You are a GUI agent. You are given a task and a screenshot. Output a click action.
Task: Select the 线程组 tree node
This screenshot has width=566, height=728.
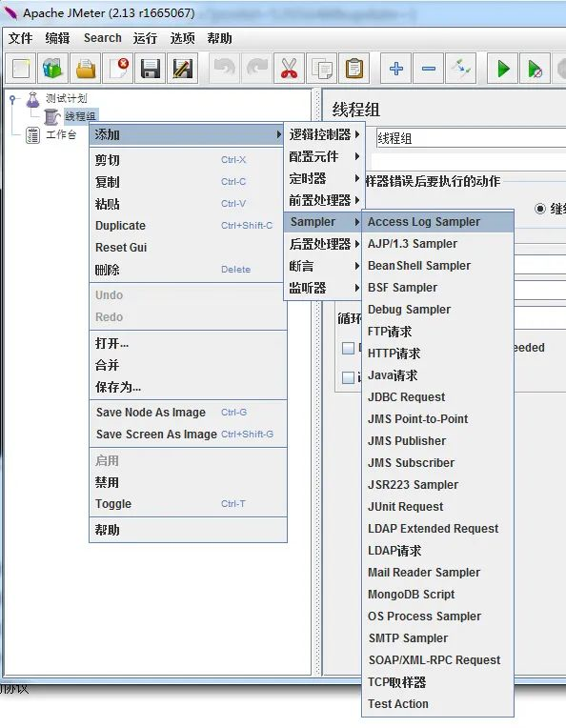(71, 116)
